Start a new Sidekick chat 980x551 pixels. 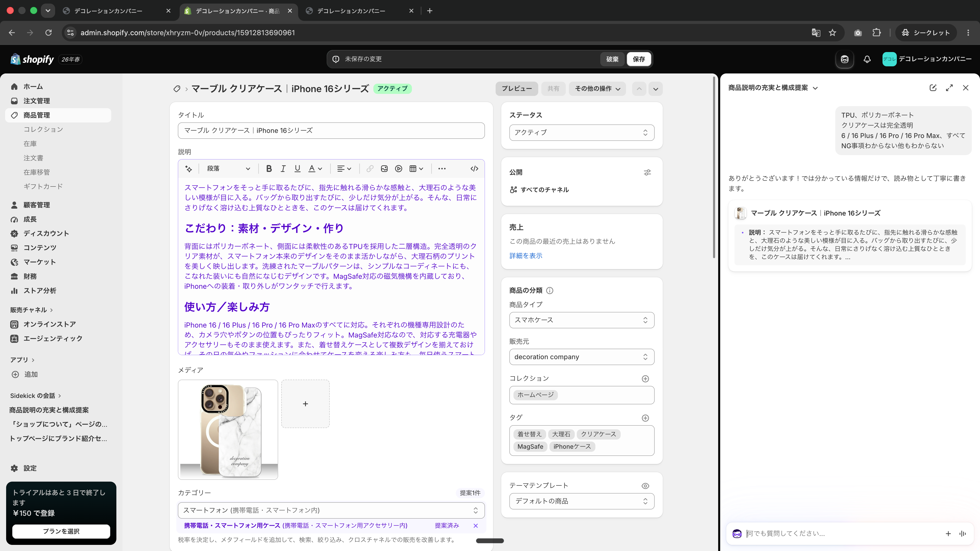[x=933, y=88]
